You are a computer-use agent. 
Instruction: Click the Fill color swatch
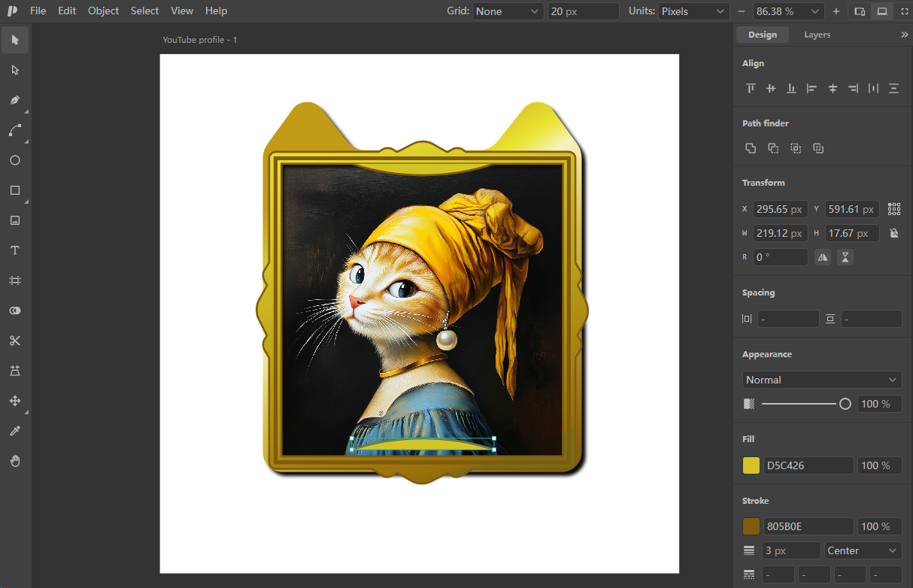click(751, 465)
